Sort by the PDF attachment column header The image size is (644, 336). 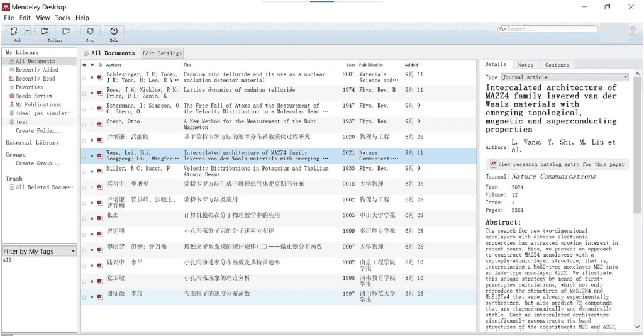[x=100, y=65]
